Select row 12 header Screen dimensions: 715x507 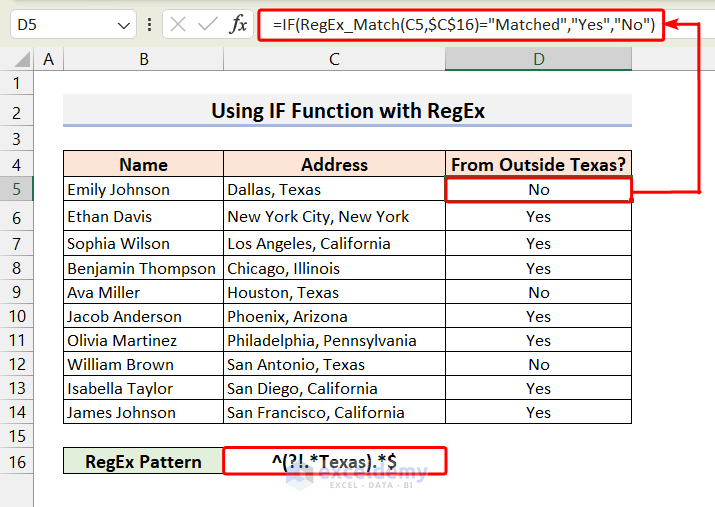(x=16, y=364)
